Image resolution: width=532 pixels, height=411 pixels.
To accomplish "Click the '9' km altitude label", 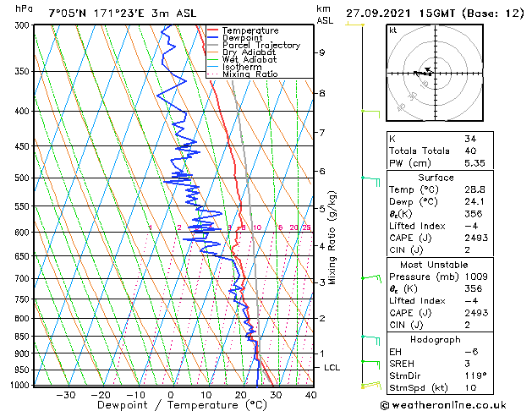I will [321, 52].
